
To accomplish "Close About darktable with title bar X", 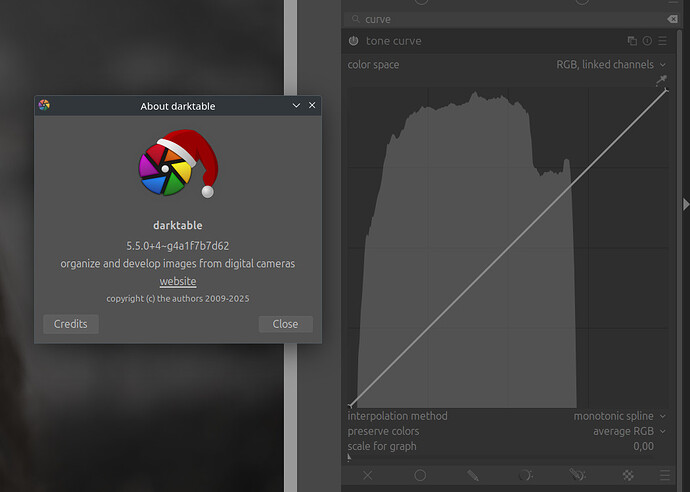I will click(312, 105).
